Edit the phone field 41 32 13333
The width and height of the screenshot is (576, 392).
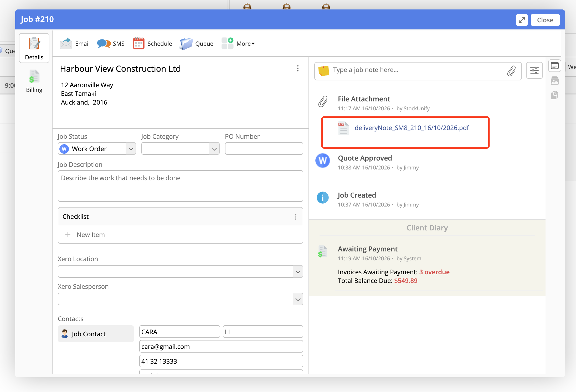(221, 361)
